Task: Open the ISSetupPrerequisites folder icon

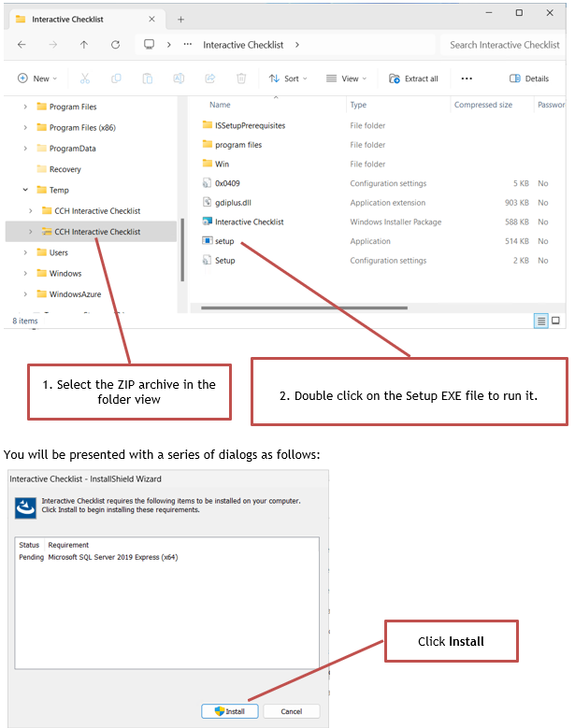Action: point(208,125)
